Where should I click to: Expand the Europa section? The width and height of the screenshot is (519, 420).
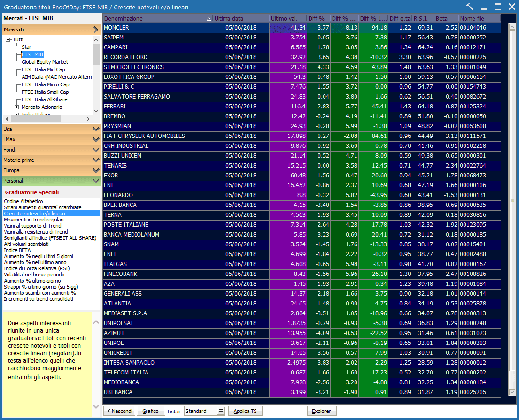coord(96,171)
